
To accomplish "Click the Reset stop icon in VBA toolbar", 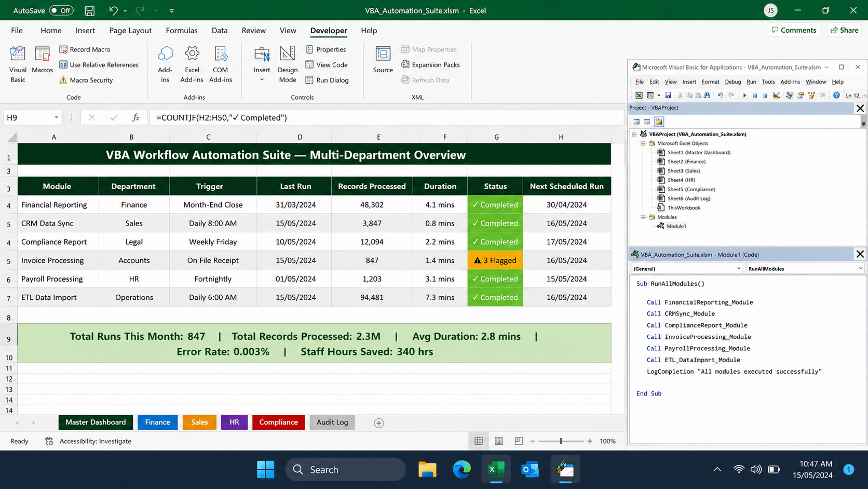I will [765, 95].
